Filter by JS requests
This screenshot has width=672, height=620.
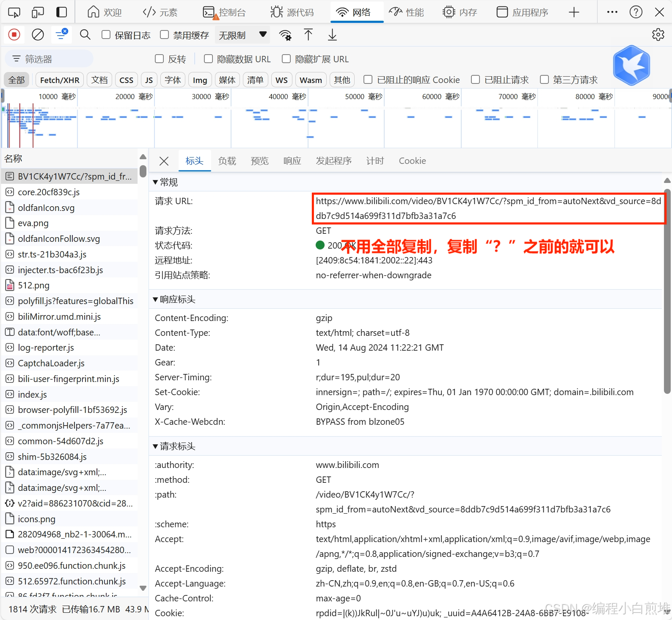pos(149,80)
